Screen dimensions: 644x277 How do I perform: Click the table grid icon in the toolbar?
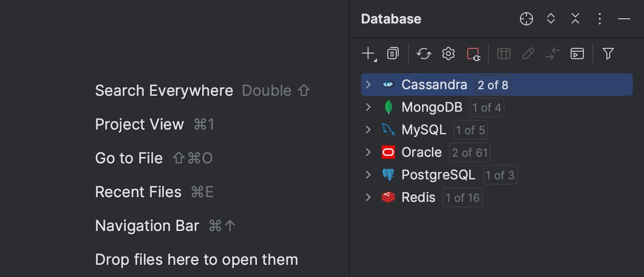(x=503, y=53)
